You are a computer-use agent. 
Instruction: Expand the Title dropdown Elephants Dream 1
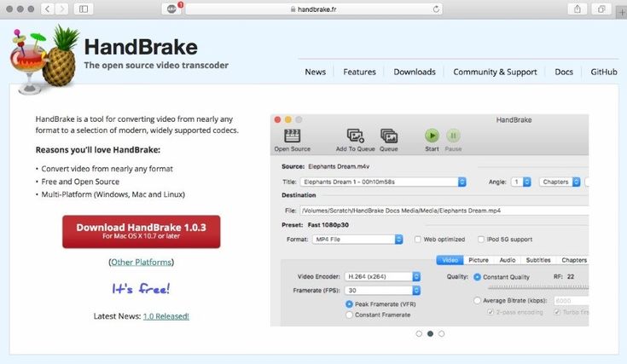point(383,182)
